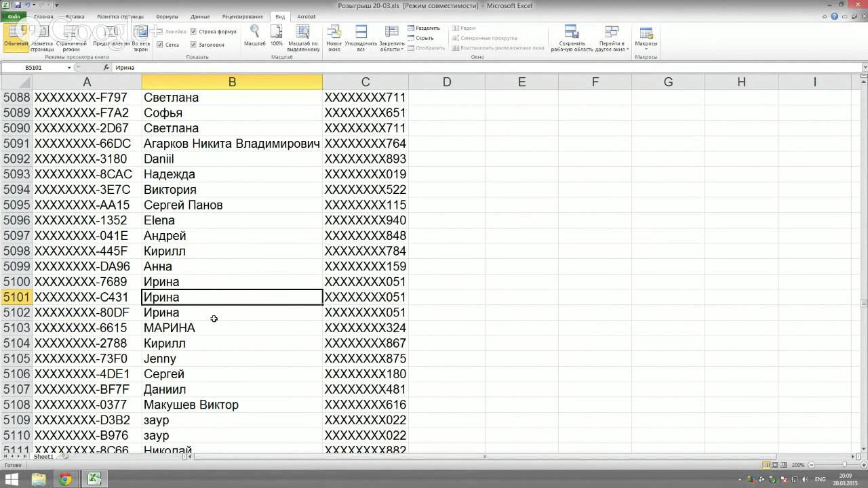
Task: Click the horizontal scrollbar thumb
Action: pos(485,457)
